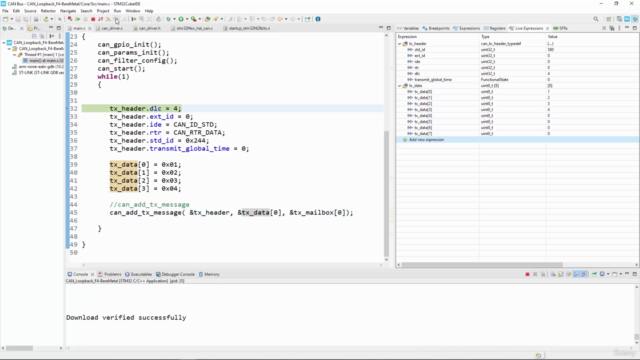Click the Clear Console icon
Screen dimensions: 640x360
click(553, 274)
